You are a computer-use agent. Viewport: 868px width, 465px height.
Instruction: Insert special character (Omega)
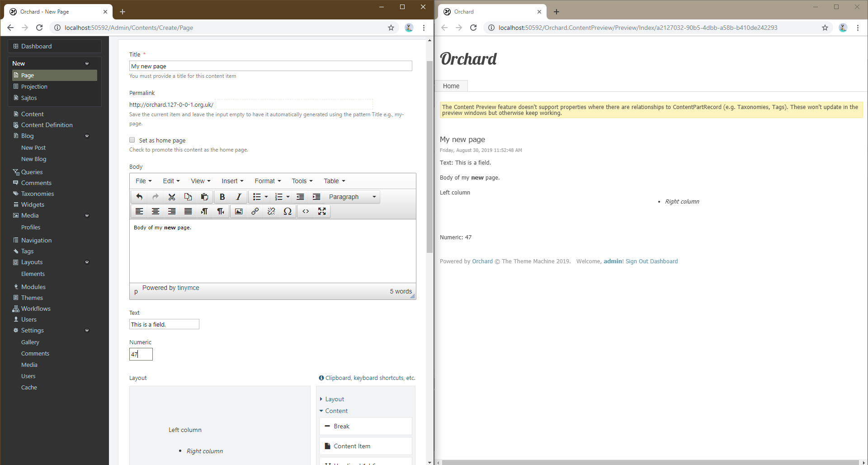point(288,211)
